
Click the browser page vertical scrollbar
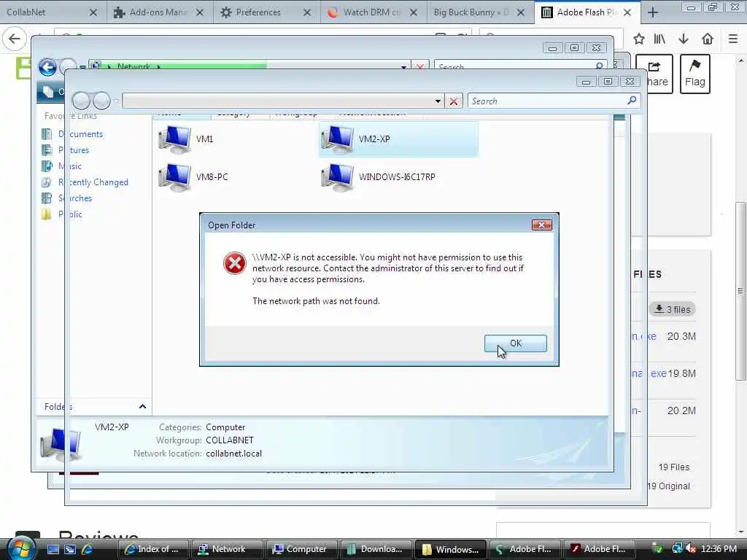point(740,291)
